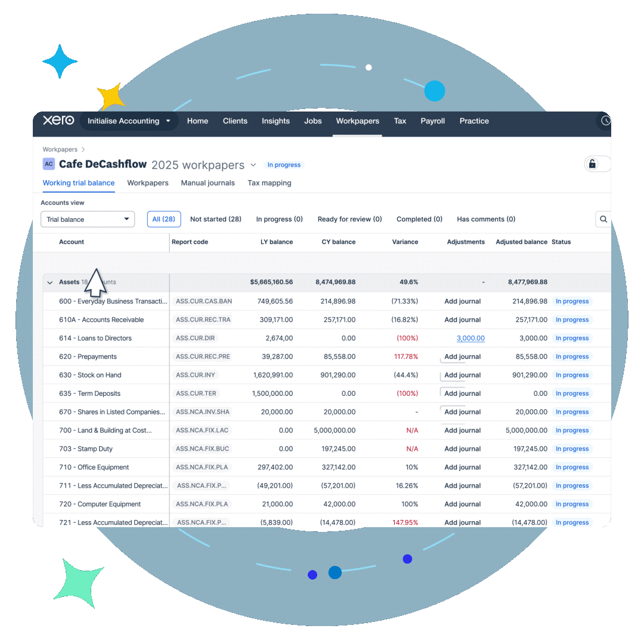Open the clock history icon in the navbar
This screenshot has height=644, width=644.
click(605, 120)
